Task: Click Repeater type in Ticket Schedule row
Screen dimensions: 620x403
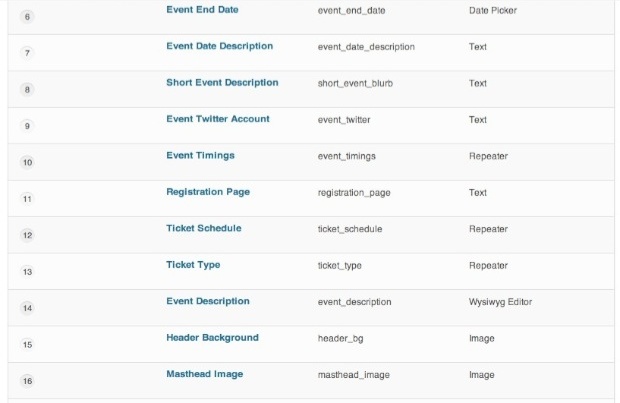Action: pyautogui.click(x=488, y=229)
